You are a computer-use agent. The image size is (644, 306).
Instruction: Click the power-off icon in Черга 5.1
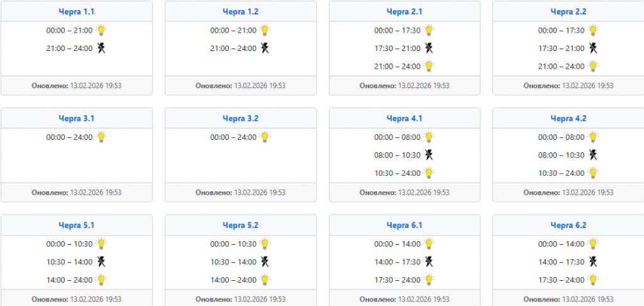coord(101,262)
